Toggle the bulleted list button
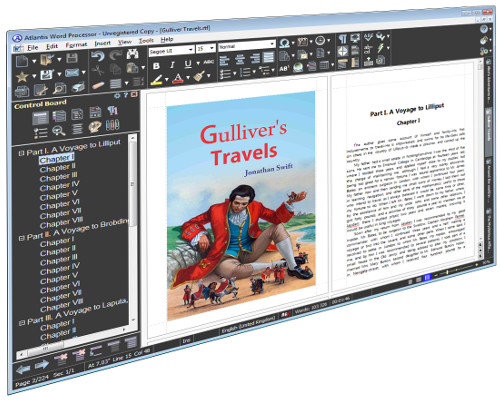 click(x=225, y=74)
